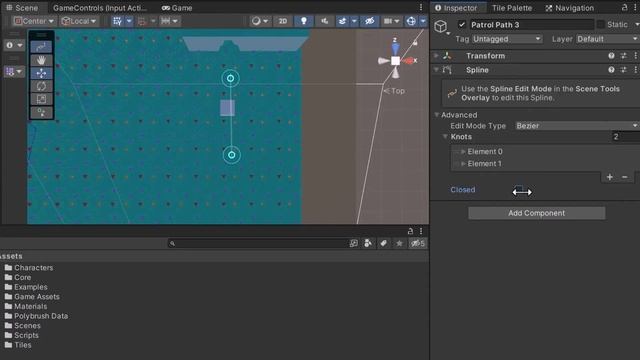Open Scene view more options menu
This screenshot has height=360, width=640.
421,7
